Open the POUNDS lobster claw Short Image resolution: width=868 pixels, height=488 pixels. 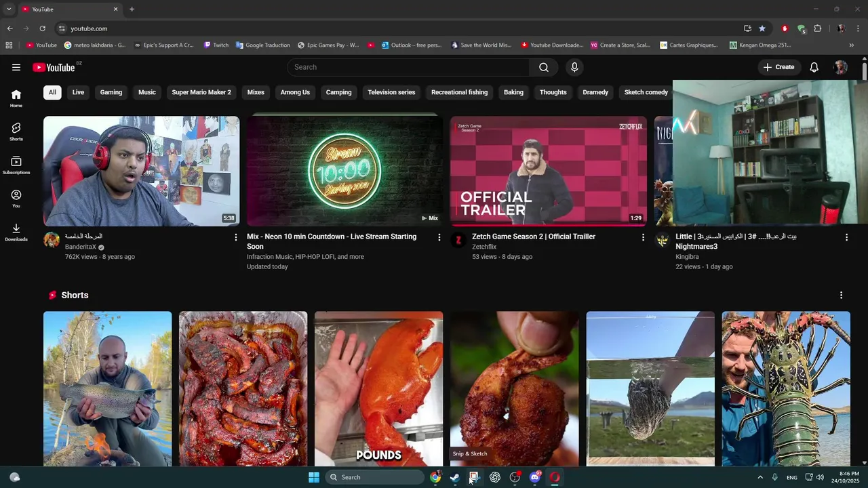378,388
